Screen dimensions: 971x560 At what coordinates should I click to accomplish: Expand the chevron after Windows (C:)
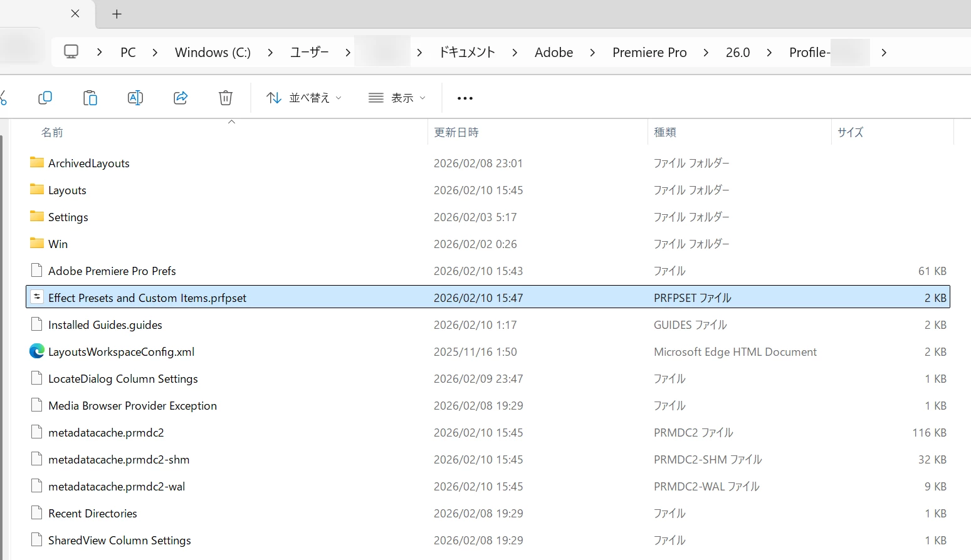tap(270, 53)
